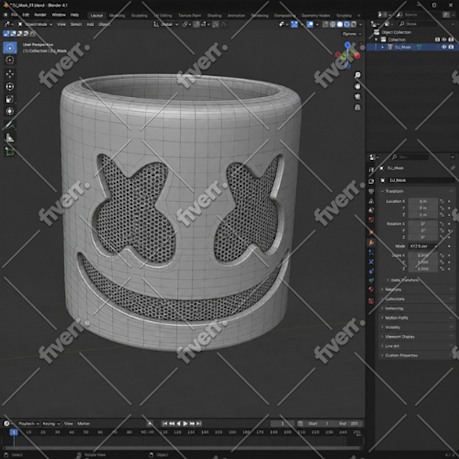459x459 pixels.
Task: Open the Playback dropdown in timeline
Action: pos(29,424)
